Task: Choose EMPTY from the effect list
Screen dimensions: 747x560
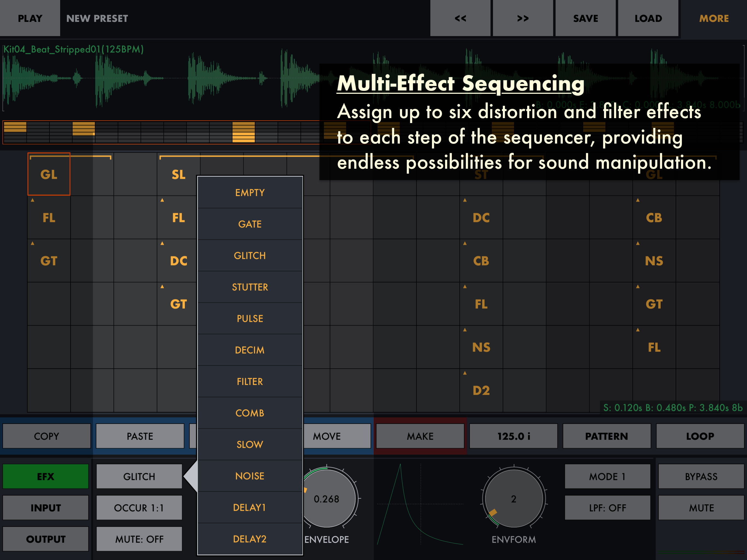Action: tap(250, 192)
